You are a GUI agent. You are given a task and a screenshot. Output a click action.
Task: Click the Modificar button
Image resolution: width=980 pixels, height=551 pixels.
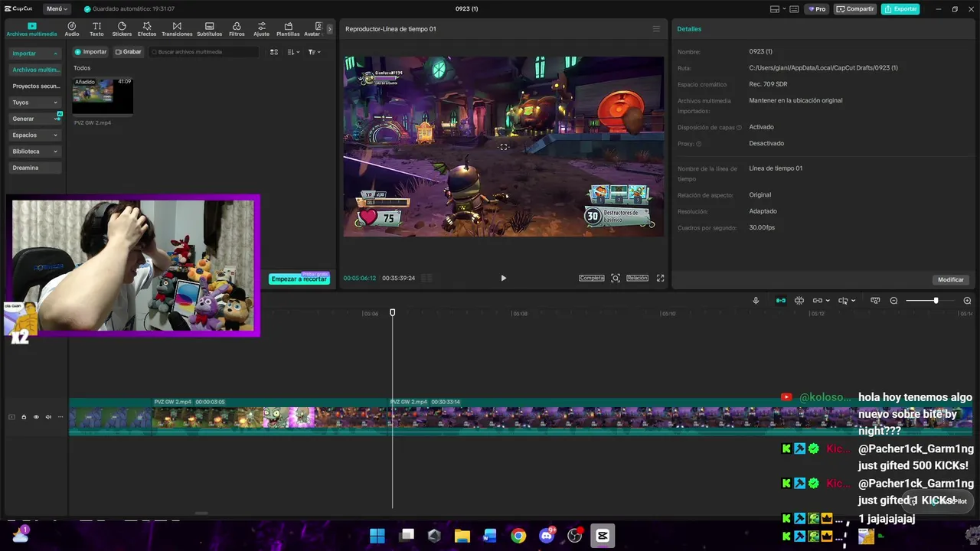coord(951,280)
